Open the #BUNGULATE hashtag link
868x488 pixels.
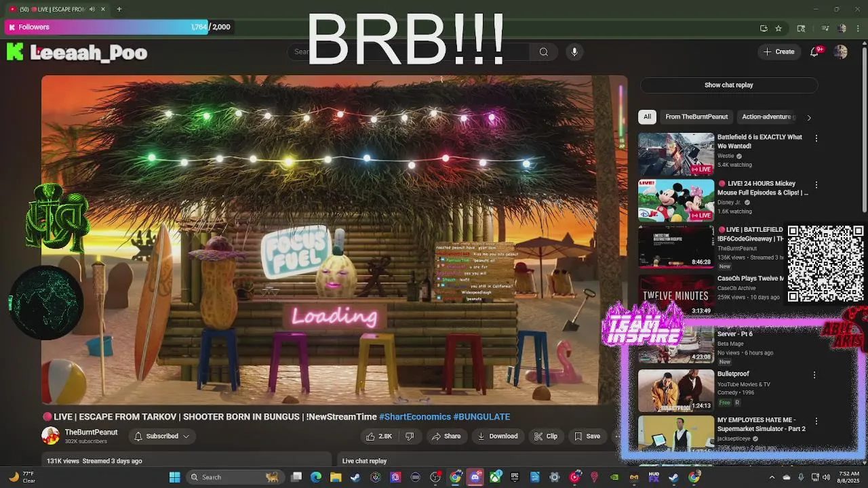pos(481,417)
